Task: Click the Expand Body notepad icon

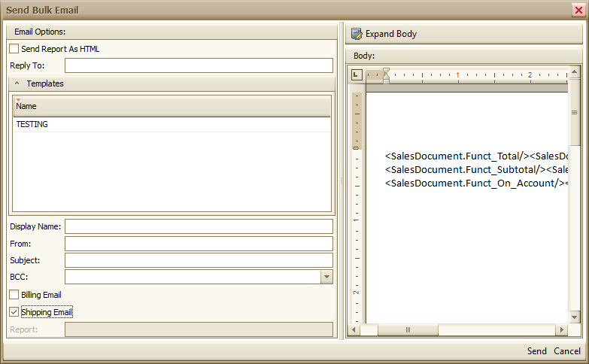Action: [x=357, y=34]
